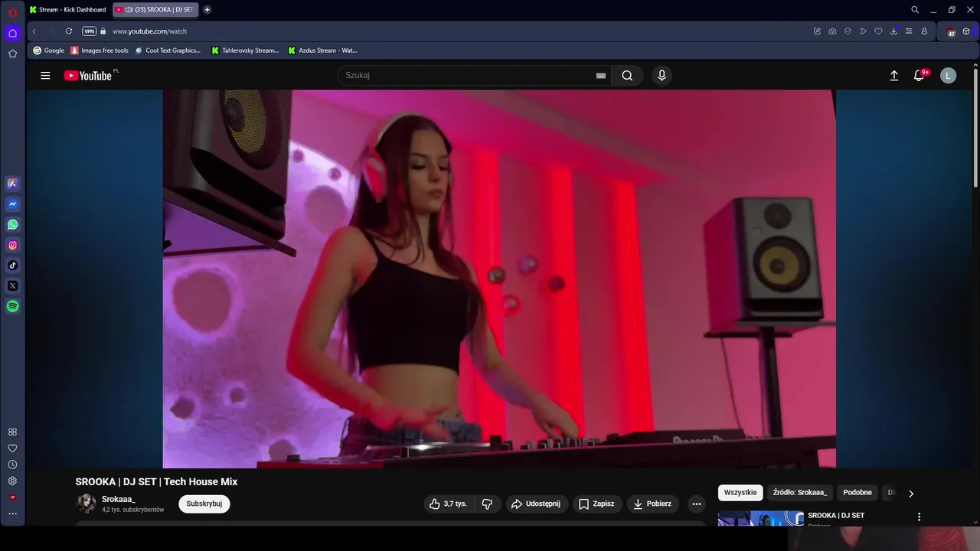The width and height of the screenshot is (980, 551).
Task: Add page to bookmarks with the address bar heart icon
Action: [x=878, y=31]
